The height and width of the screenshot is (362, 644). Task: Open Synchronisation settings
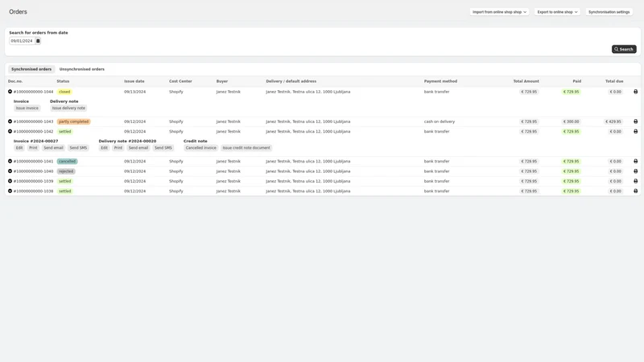609,12
